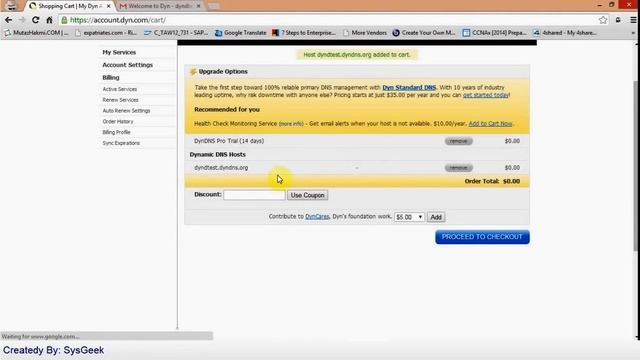Close the Welcome to Dyn Gmail tab

198,6
